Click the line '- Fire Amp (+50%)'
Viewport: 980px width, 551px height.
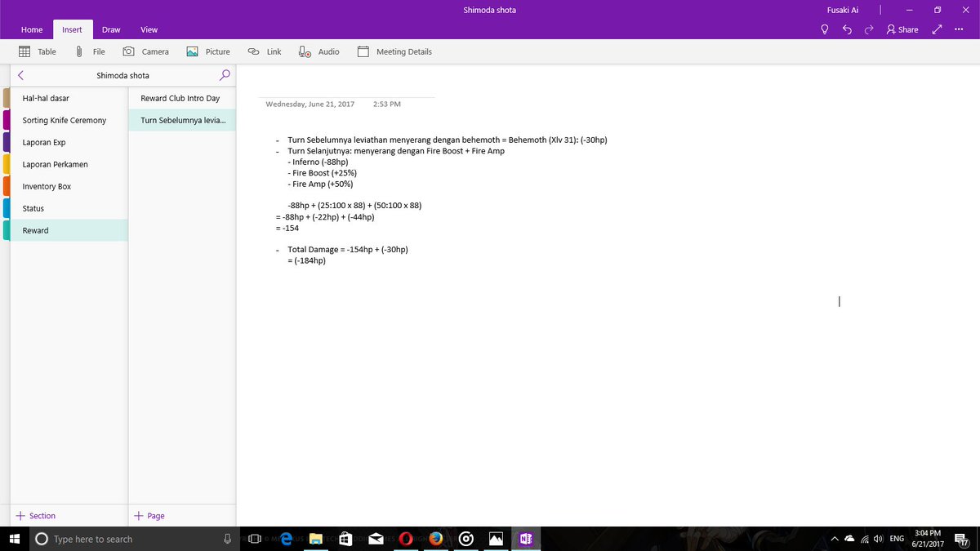pyautogui.click(x=321, y=184)
